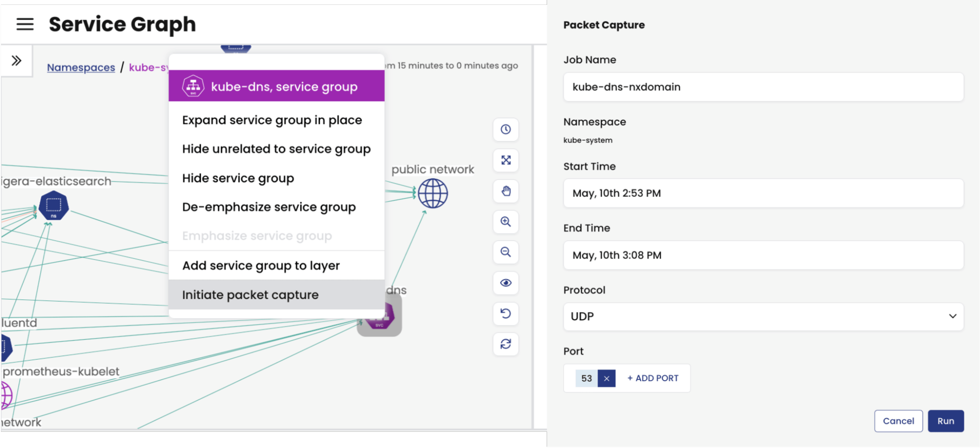Choose Initiate packet capture
Image resolution: width=980 pixels, height=448 pixels.
tap(276, 294)
